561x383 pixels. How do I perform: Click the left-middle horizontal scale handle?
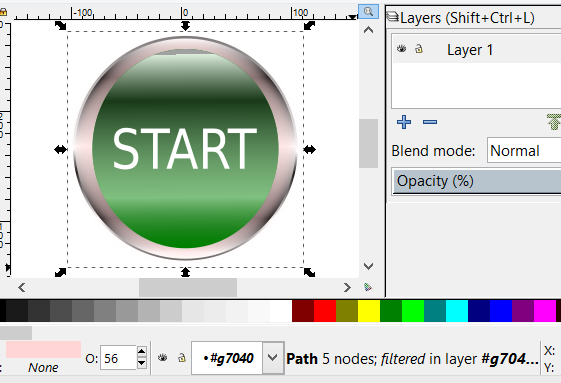(60, 149)
